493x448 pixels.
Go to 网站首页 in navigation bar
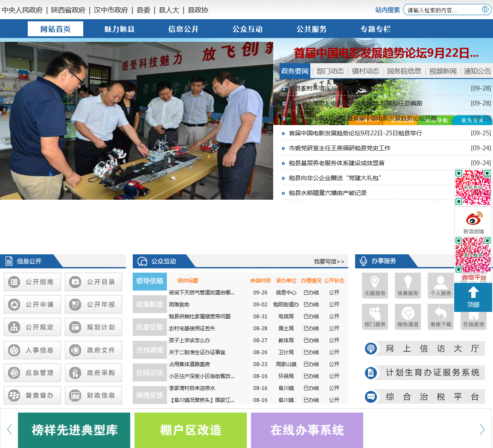point(55,29)
